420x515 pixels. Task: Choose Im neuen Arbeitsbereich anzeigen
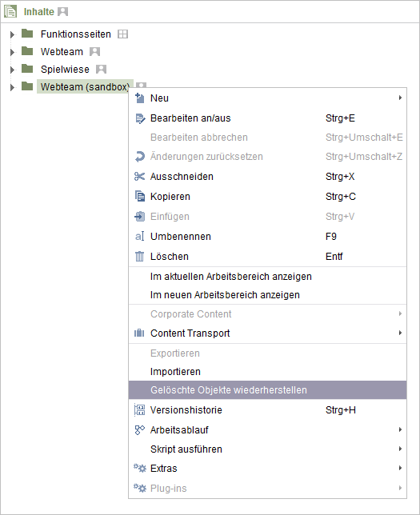267,294
